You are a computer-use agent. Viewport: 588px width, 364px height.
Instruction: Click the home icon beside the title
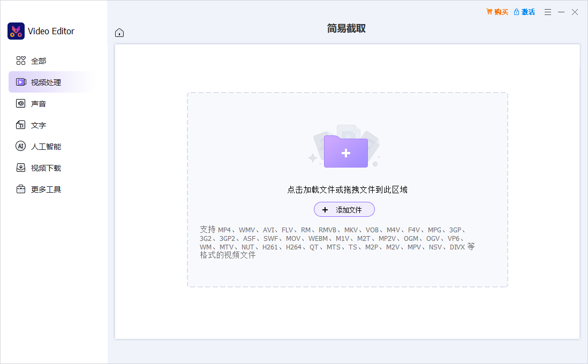(x=119, y=33)
